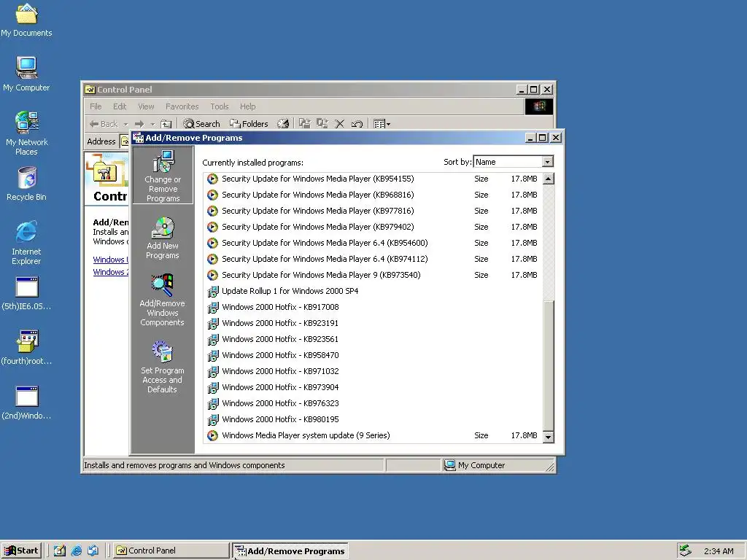
Task: Select Security Update for Windows Media Player (KB954155)
Action: tap(373, 179)
